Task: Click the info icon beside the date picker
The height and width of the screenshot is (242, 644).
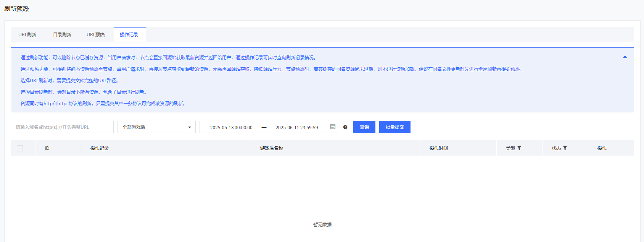Action: coord(345,127)
